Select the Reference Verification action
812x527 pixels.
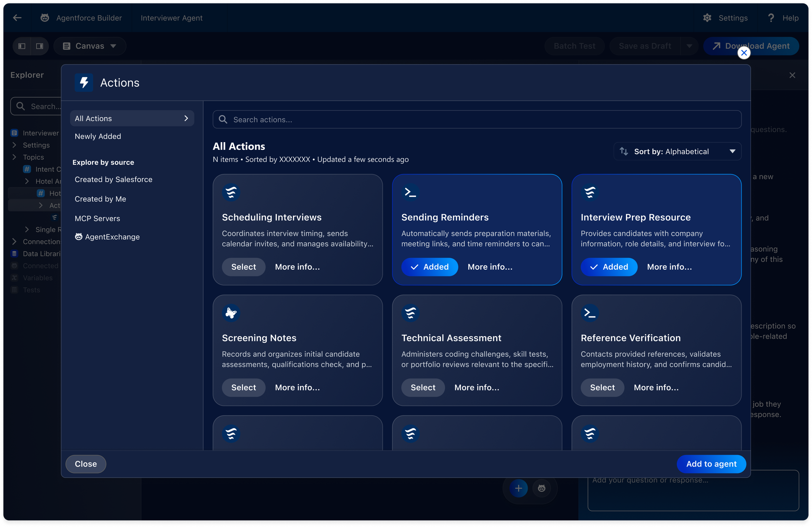point(603,387)
